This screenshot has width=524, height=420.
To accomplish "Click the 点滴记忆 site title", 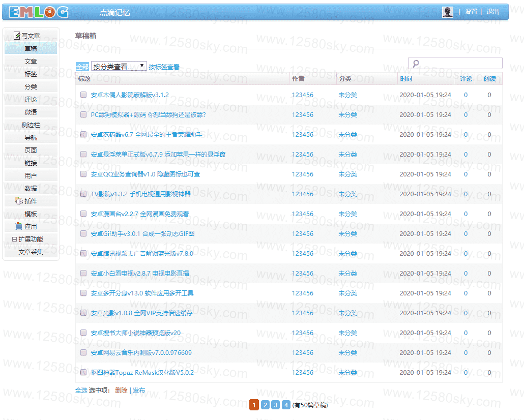I will pos(114,13).
